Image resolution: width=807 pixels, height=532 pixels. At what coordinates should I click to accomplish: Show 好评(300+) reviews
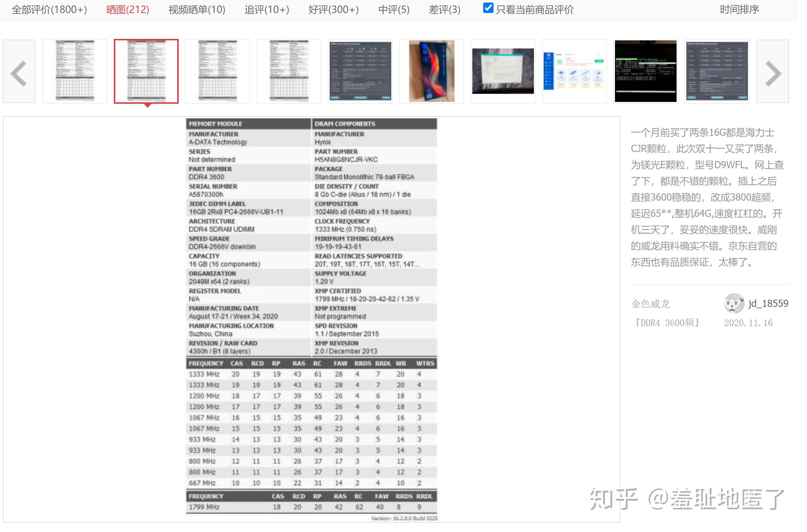click(x=334, y=9)
